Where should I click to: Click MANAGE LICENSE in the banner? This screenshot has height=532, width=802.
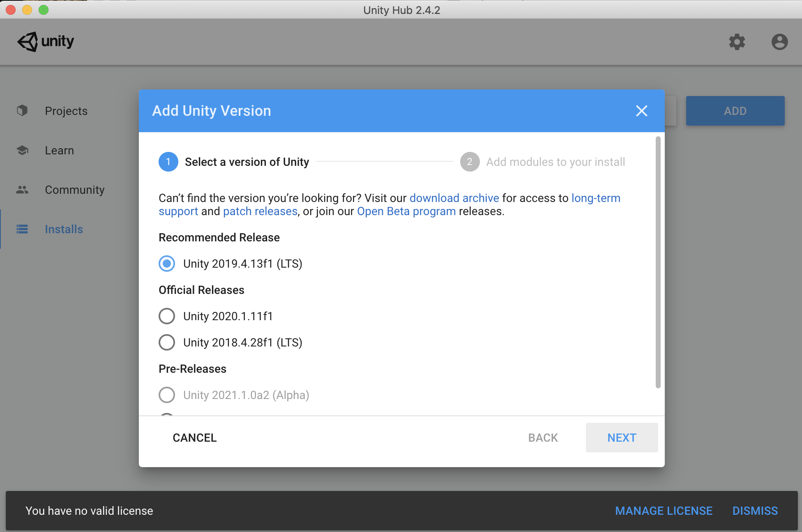coord(664,511)
